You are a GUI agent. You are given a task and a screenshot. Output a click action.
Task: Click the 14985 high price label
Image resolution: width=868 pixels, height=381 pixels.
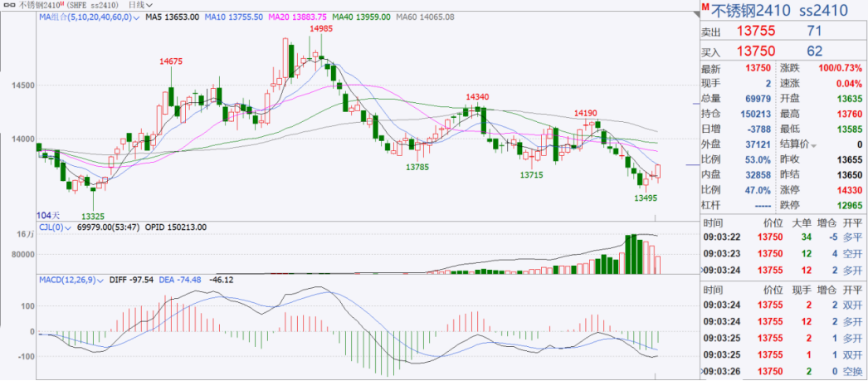pyautogui.click(x=322, y=28)
